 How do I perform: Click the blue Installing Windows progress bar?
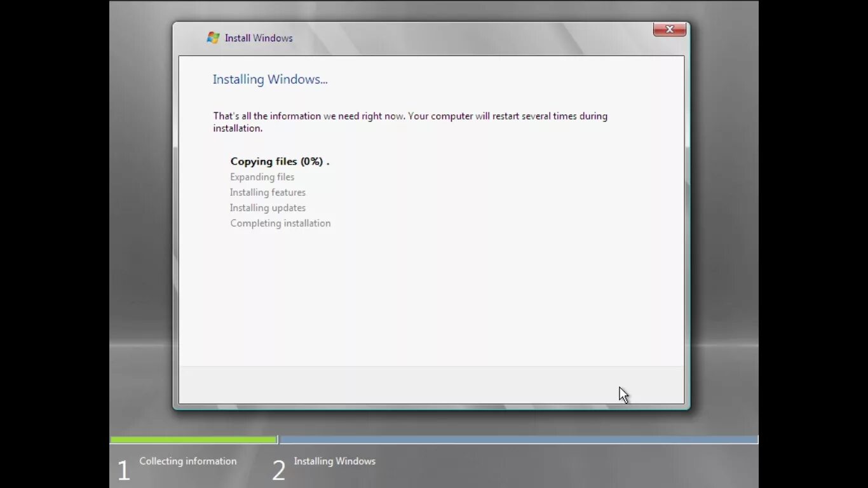519,440
